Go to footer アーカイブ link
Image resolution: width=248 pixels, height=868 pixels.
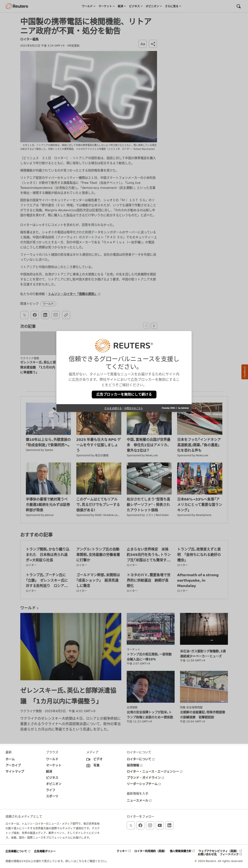(13, 765)
